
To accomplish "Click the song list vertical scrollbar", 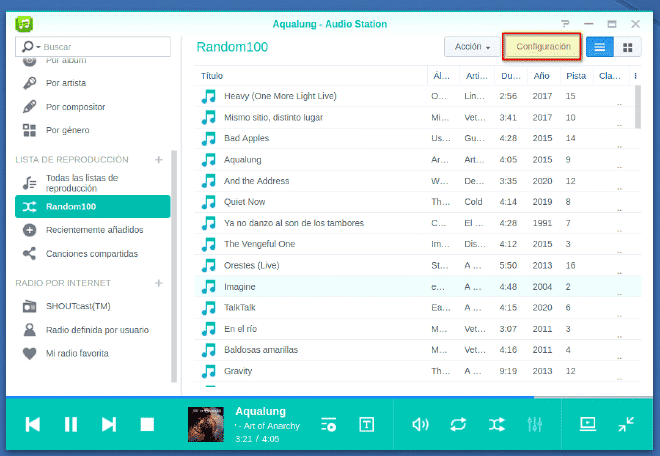I will pos(638,107).
